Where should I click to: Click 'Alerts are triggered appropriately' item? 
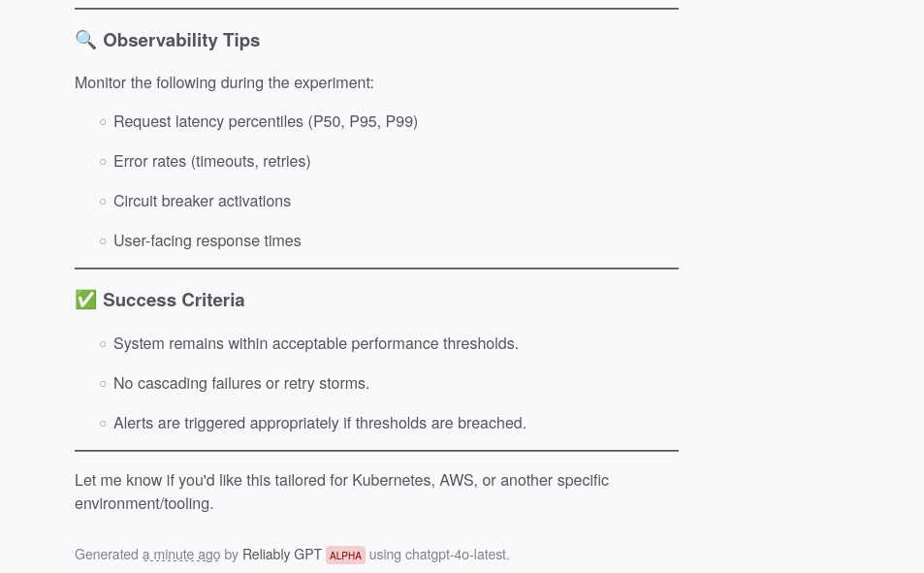click(320, 424)
